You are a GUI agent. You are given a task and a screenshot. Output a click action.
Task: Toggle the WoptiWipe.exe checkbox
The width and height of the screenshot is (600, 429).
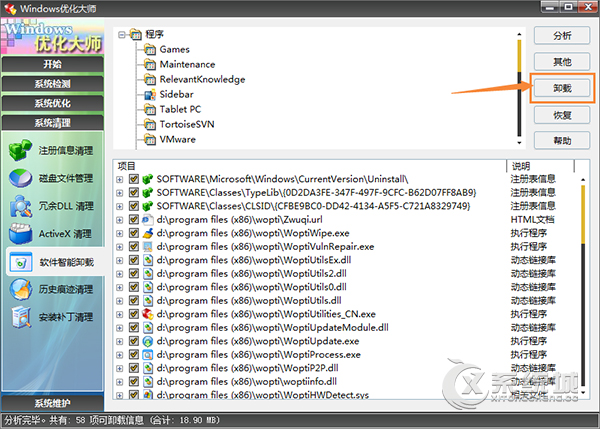pos(134,233)
